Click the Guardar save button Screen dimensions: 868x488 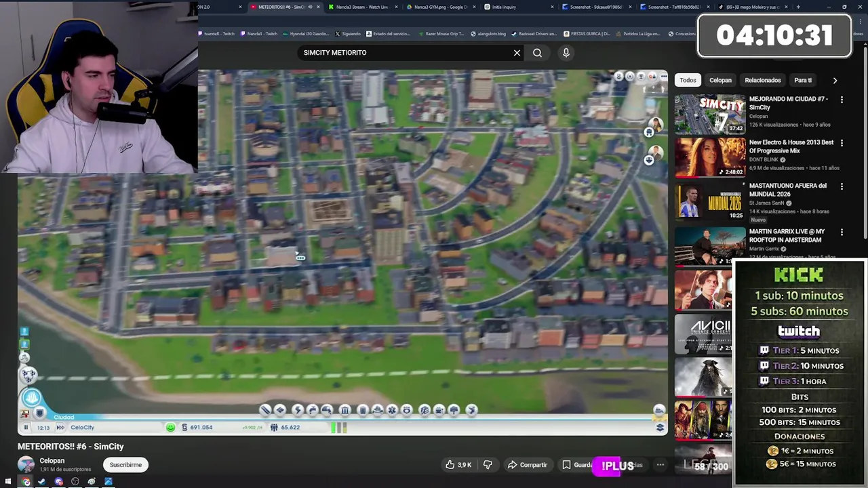click(x=576, y=465)
